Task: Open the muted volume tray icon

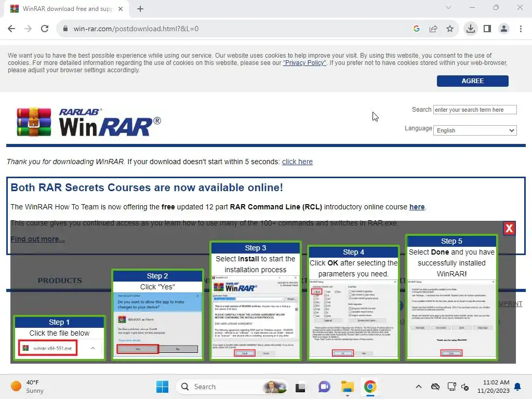Action: 465,387
